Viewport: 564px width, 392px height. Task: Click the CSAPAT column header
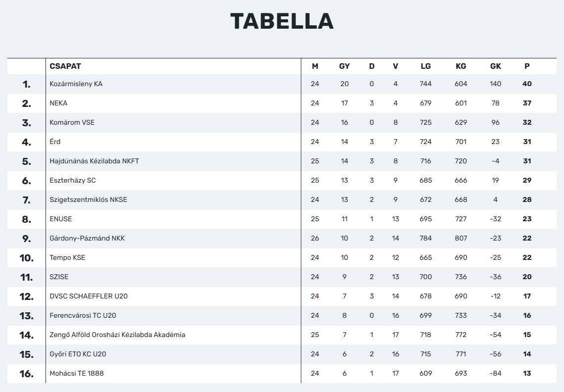click(65, 66)
